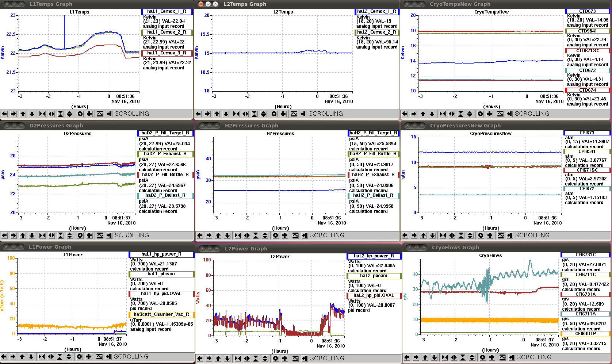Select the haL1_Cernox_3_R curve legend

tap(167, 53)
